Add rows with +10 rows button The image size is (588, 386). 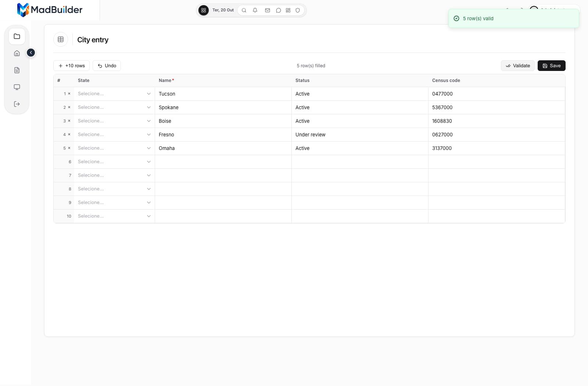coord(72,66)
